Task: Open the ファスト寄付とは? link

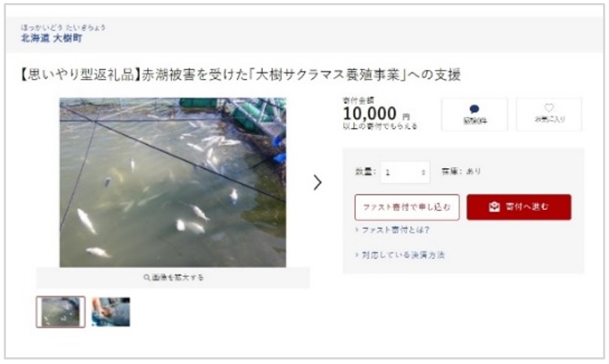Action: 392,230
